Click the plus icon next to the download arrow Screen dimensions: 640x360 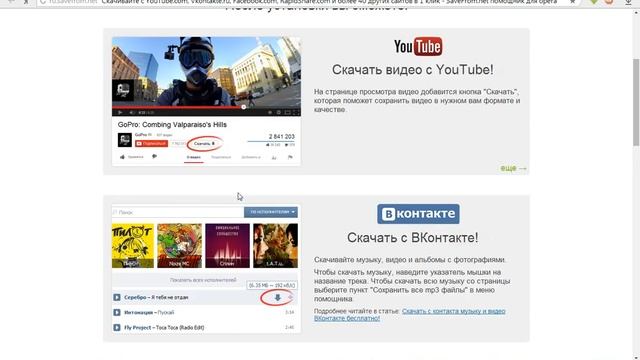pyautogui.click(x=291, y=298)
